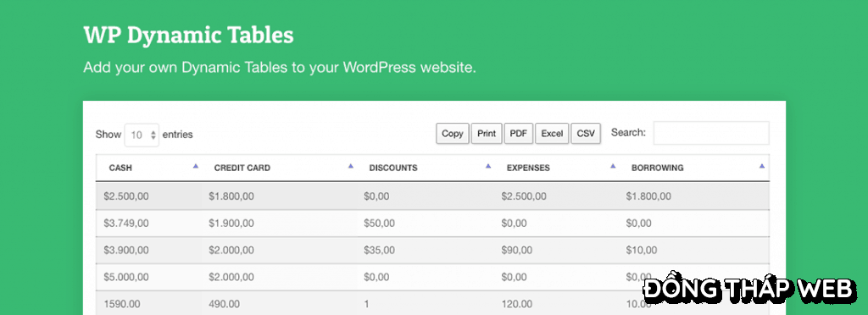Screen dimensions: 868x315
Task: Select the $10,00 borrowing cell
Action: 642,251
